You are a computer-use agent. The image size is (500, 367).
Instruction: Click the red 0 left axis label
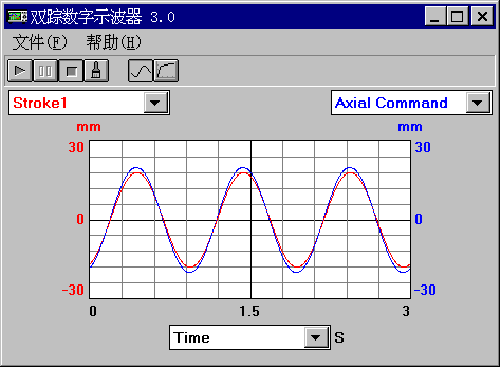click(x=80, y=219)
